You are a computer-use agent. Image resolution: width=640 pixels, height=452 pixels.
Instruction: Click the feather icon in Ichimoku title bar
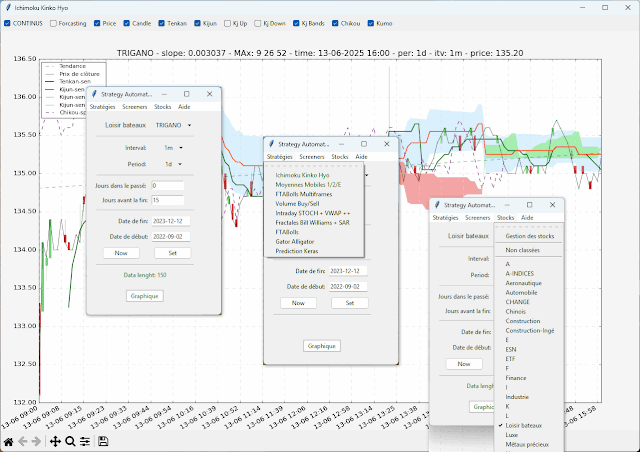tap(7, 7)
